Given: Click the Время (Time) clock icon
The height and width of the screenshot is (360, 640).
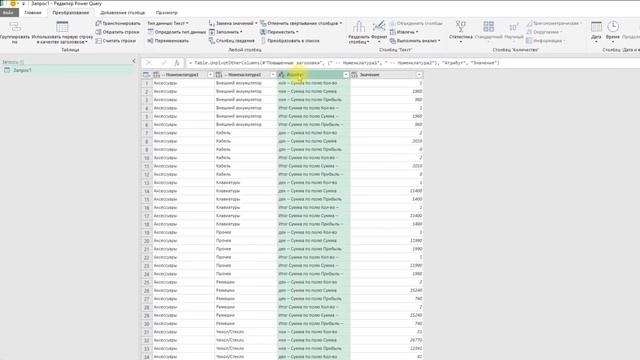Looking at the screenshot, I should (x=613, y=27).
